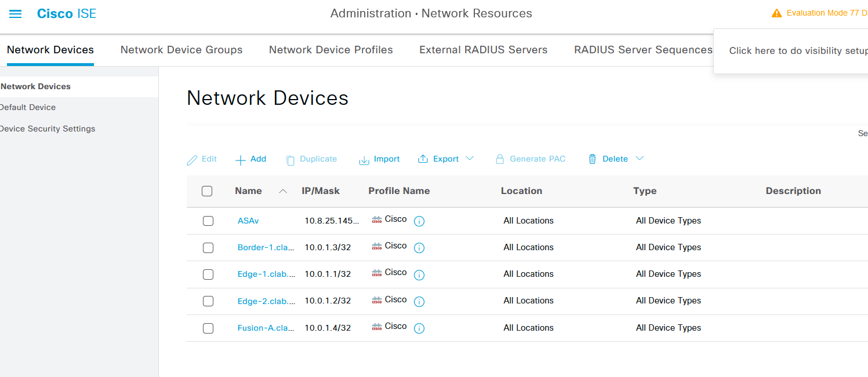Switch to External RADIUS Servers tab
Screen dimensions: 868x377
pos(484,50)
